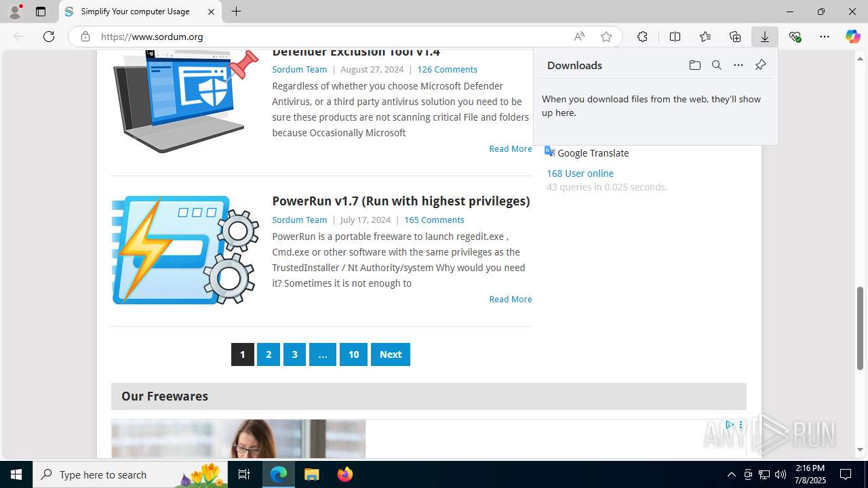Screen dimensions: 868x488
Task: View site information lock icon
Action: pos(85,37)
